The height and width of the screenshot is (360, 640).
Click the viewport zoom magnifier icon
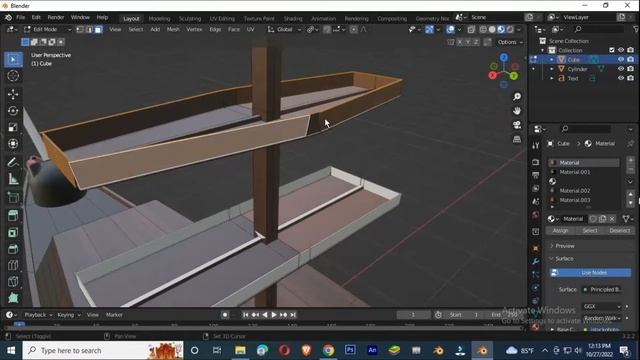517,97
